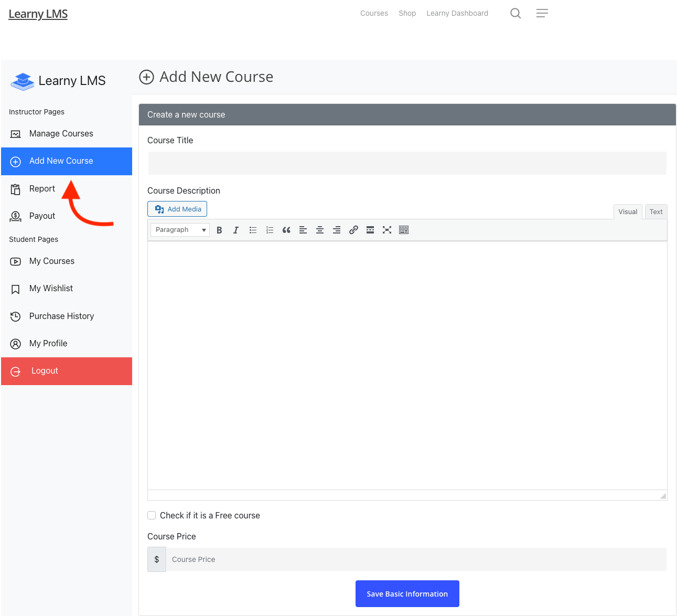Open Learny Dashboard from the header

457,13
